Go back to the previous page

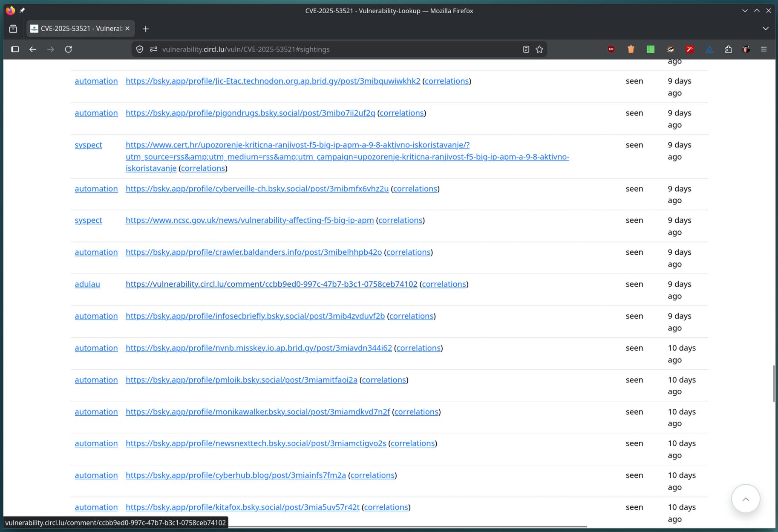point(33,49)
